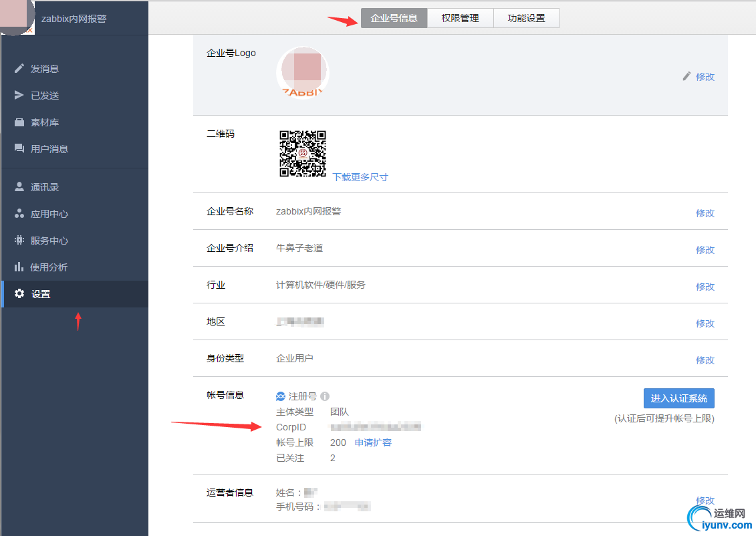
Task: Click the chat bubble icon beside 用户消息
Action: 19,148
